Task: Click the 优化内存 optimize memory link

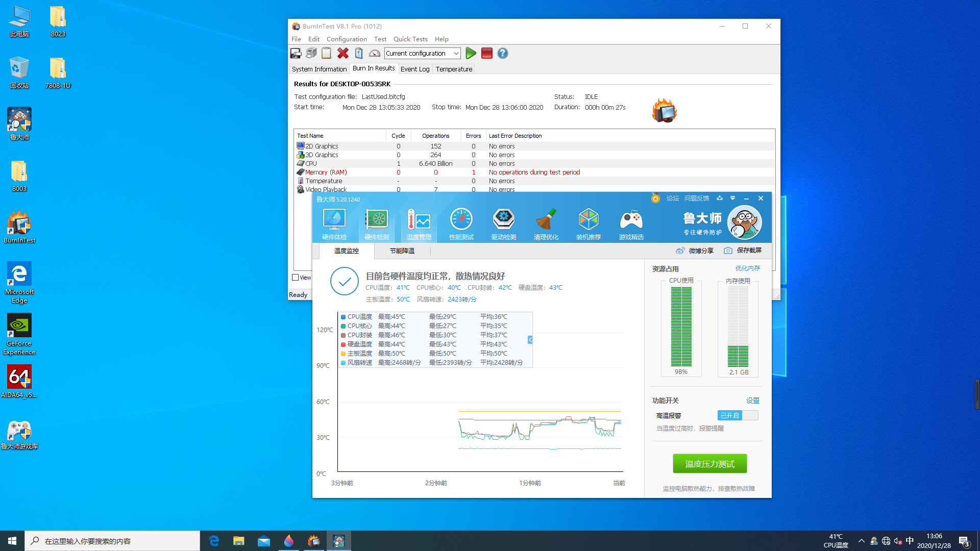Action: 747,268
